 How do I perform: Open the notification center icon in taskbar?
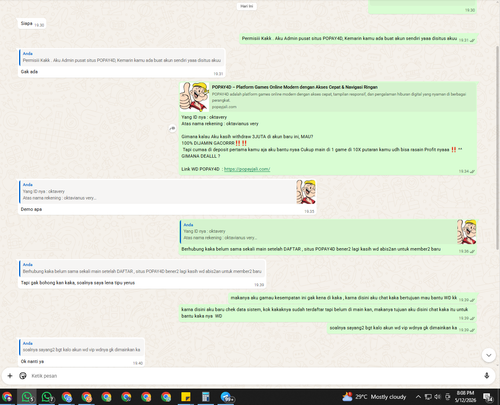coord(488,397)
